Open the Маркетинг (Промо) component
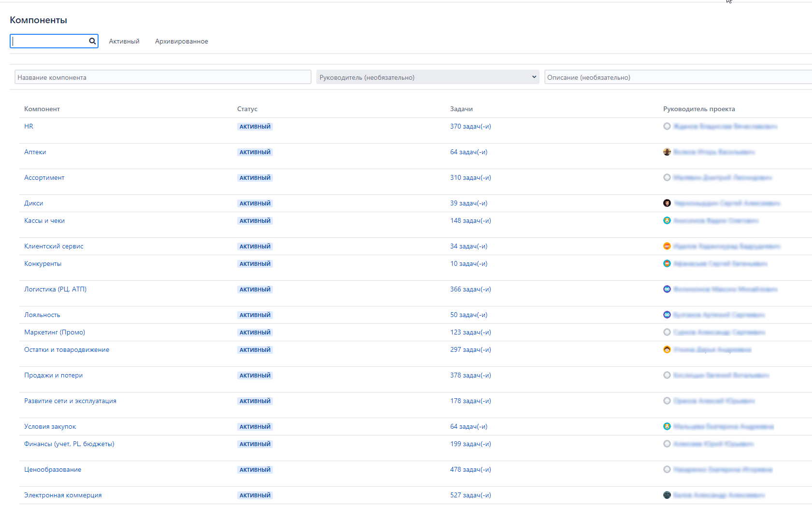 pyautogui.click(x=55, y=332)
